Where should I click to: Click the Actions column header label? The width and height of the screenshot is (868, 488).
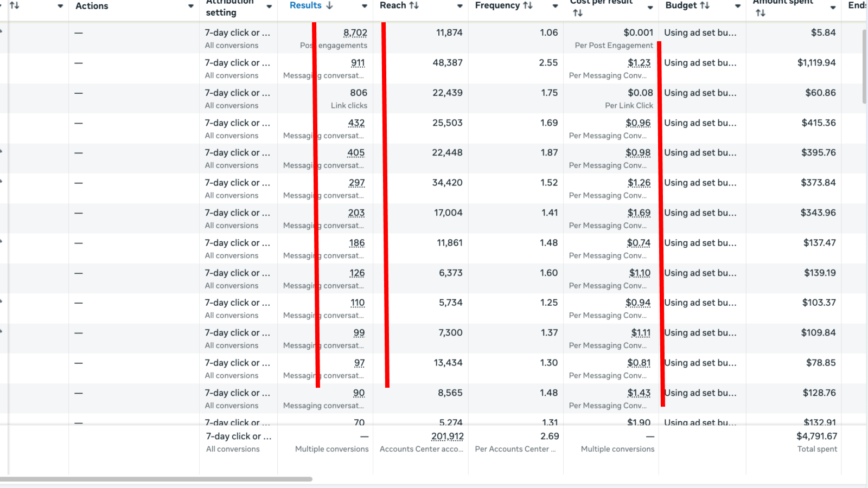click(x=92, y=6)
